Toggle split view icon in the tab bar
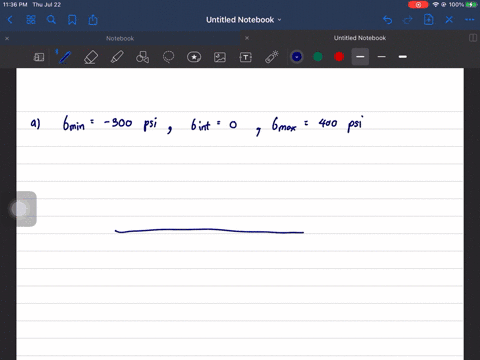 (473, 38)
